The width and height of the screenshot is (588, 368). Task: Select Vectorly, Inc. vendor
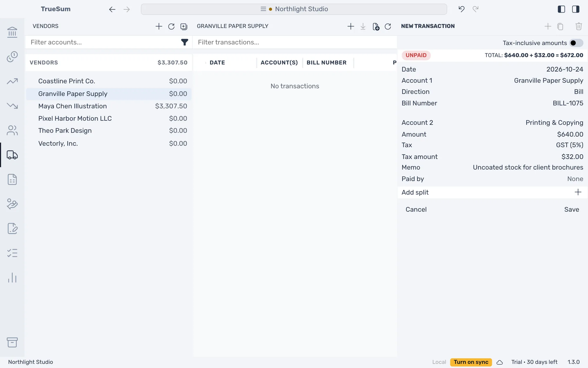point(109,144)
